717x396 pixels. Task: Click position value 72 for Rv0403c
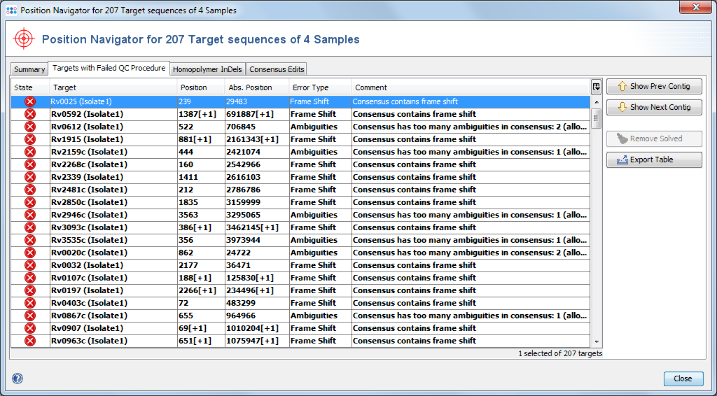[x=201, y=303]
